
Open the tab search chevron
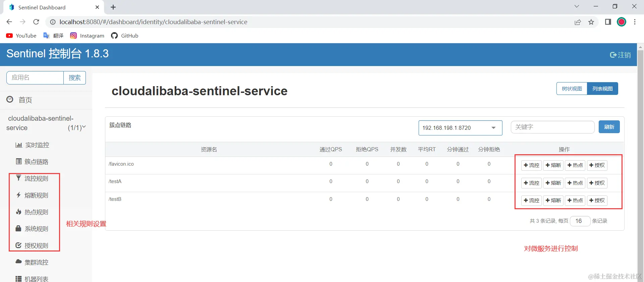(577, 6)
